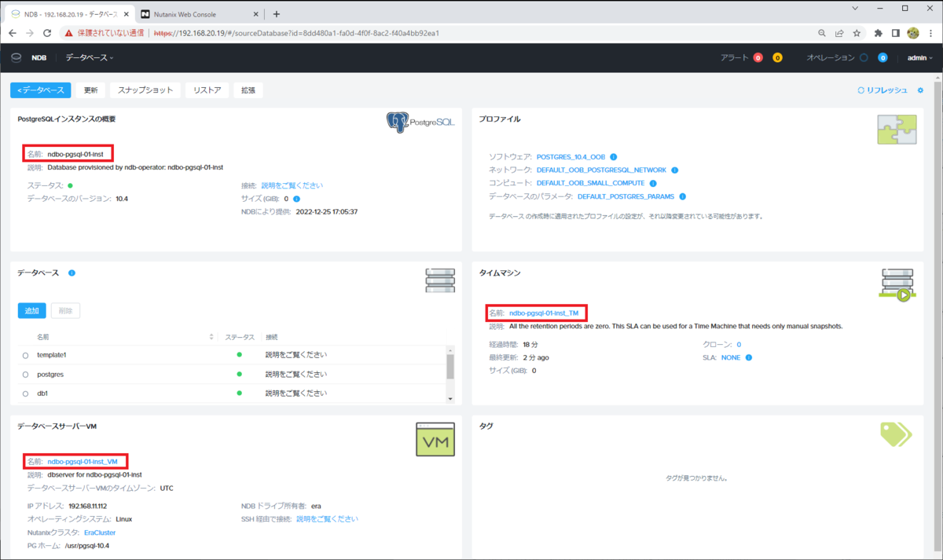Click the リストア menu button
Viewport: 943px width, 560px height.
tap(207, 90)
